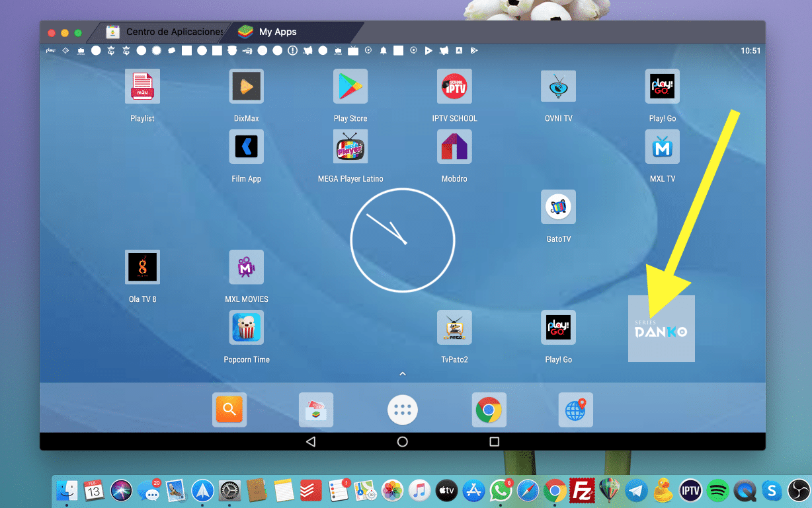Open the Film App icon
This screenshot has width=812, height=508.
pyautogui.click(x=246, y=147)
